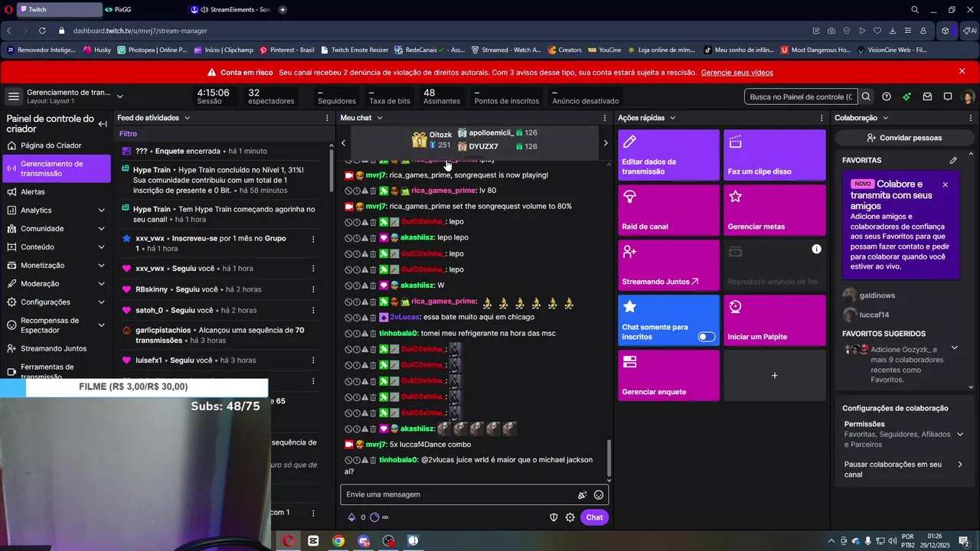Open Feed de atividades panel three-dot options
The image size is (980, 551).
tap(327, 118)
